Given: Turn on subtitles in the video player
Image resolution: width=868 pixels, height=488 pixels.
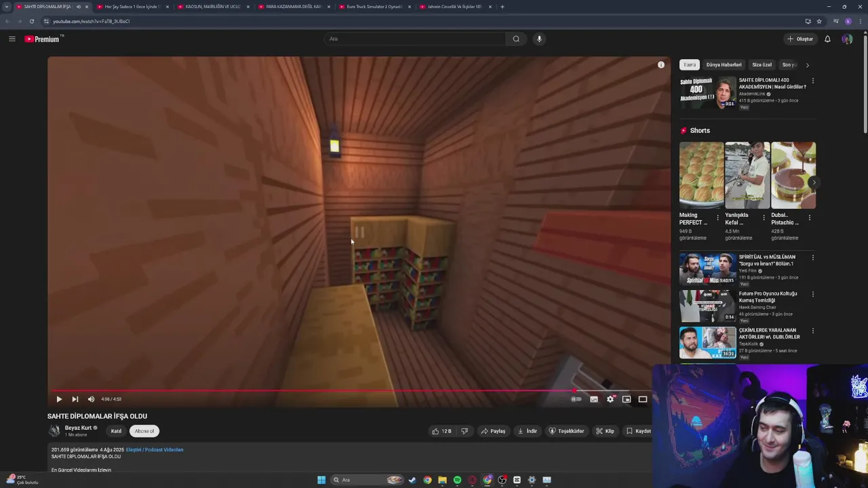Looking at the screenshot, I should (x=594, y=399).
